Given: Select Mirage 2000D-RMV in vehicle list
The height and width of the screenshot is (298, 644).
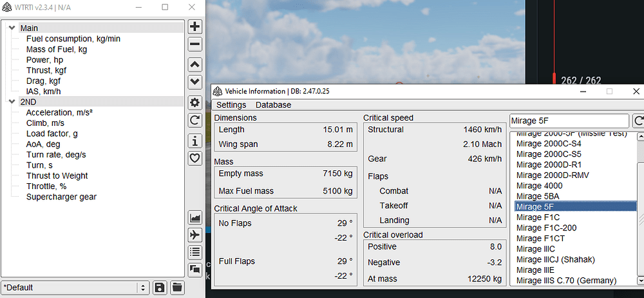Looking at the screenshot, I should point(553,175).
